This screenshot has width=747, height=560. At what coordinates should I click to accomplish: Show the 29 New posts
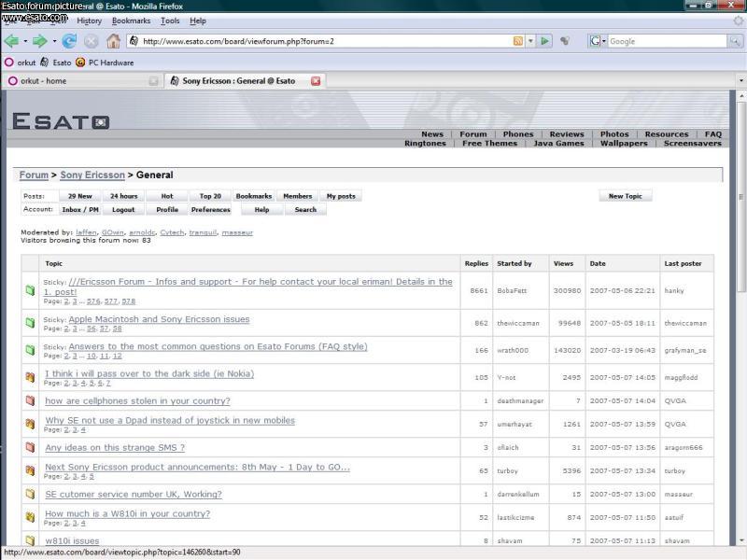(x=80, y=196)
